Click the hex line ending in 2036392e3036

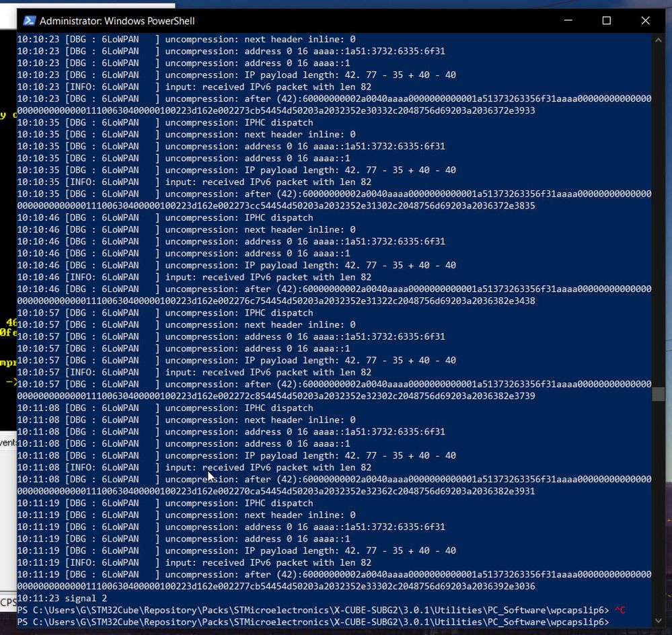pos(276,586)
